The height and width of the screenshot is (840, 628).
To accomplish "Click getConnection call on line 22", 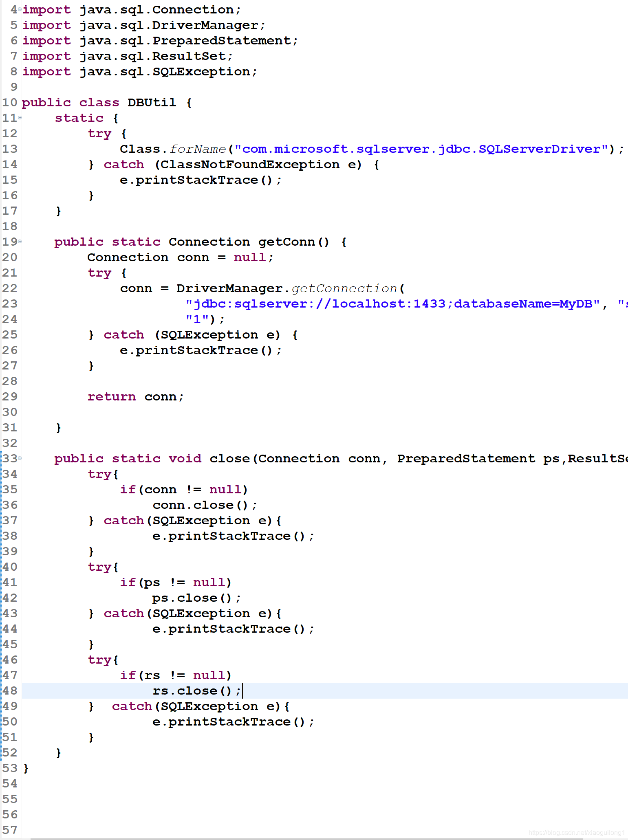I will coord(344,288).
